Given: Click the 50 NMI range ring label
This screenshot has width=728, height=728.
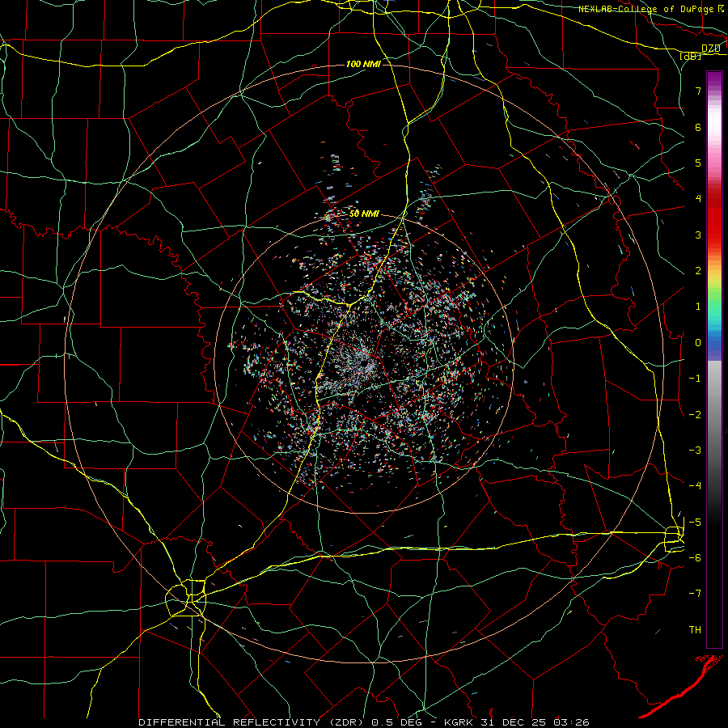Looking at the screenshot, I should (363, 214).
